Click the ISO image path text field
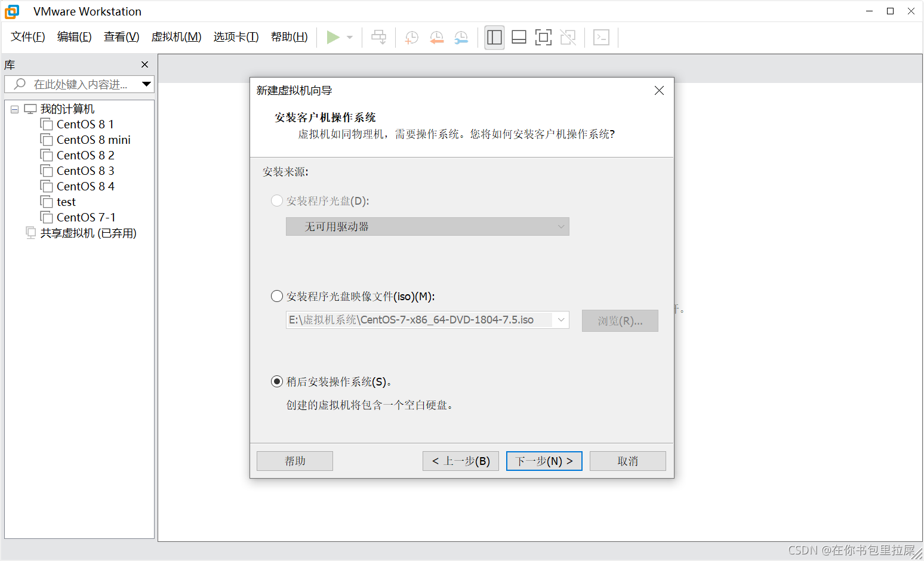Image resolution: width=924 pixels, height=561 pixels. (x=419, y=320)
